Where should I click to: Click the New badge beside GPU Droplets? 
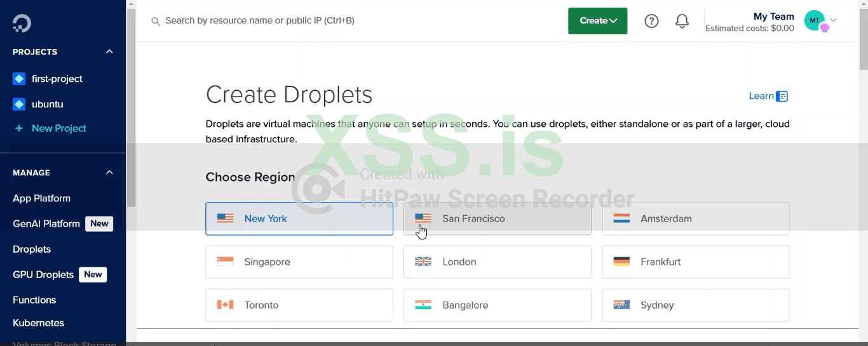tap(93, 274)
